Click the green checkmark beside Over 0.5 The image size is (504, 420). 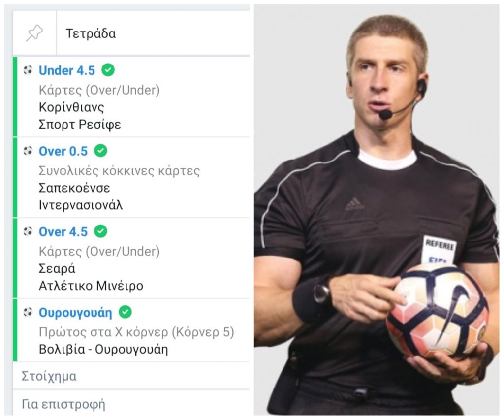click(x=100, y=151)
